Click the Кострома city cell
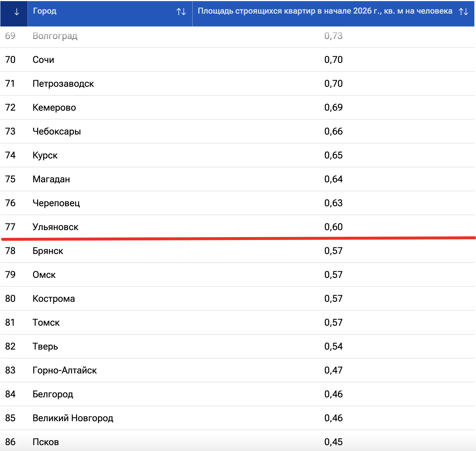 point(54,298)
